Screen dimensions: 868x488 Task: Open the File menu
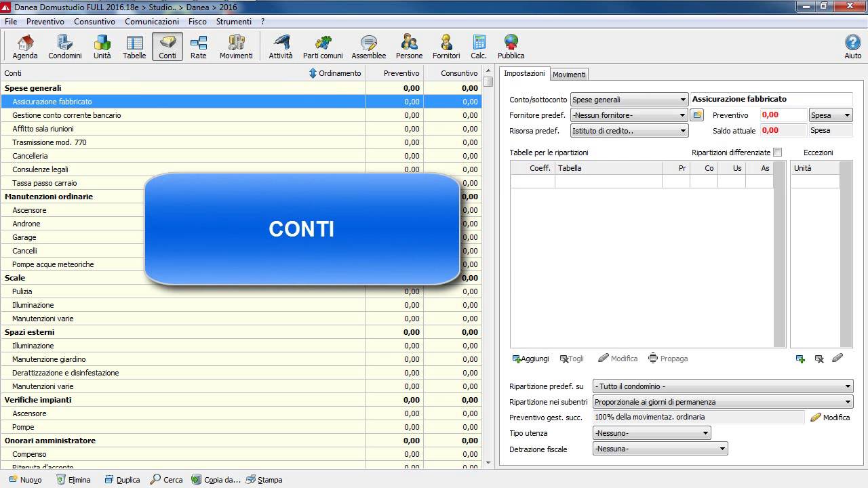11,22
